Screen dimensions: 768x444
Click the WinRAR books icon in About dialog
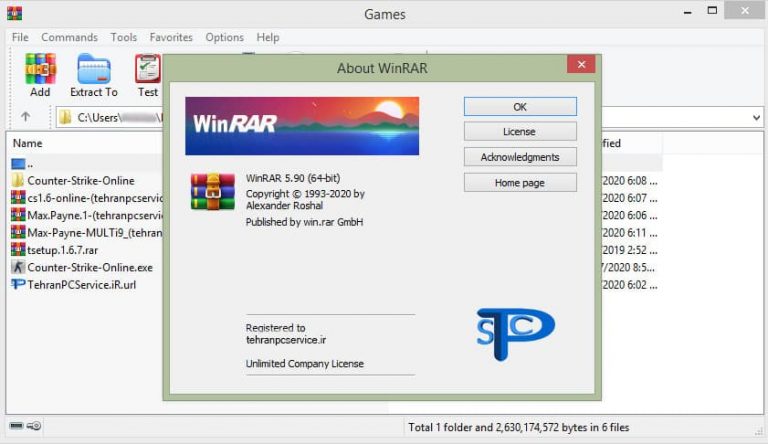coord(212,193)
